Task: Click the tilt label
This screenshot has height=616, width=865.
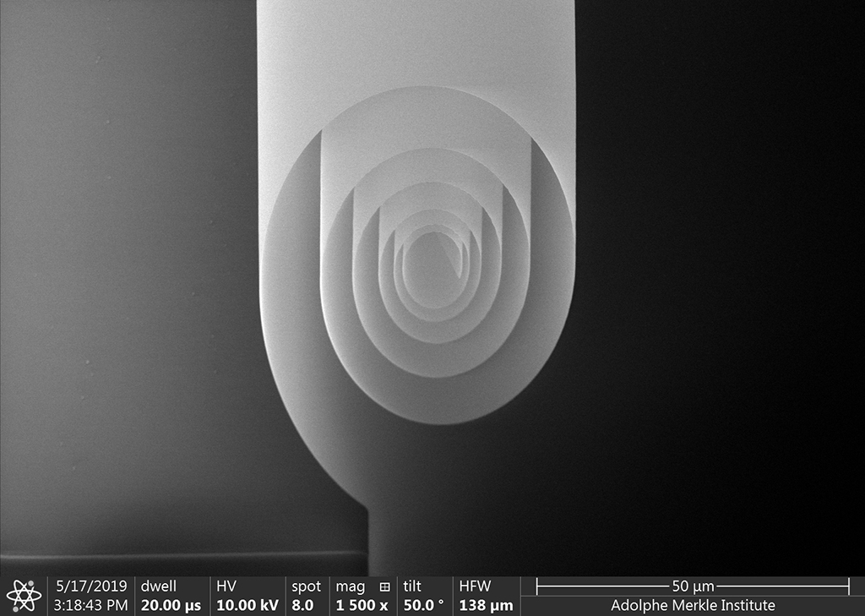Action: click(412, 586)
